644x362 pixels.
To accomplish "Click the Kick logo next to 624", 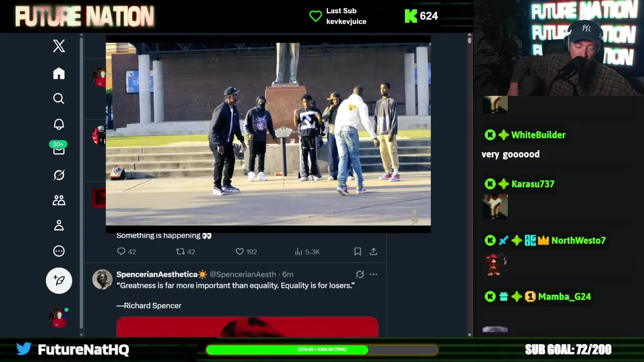I will 411,16.
